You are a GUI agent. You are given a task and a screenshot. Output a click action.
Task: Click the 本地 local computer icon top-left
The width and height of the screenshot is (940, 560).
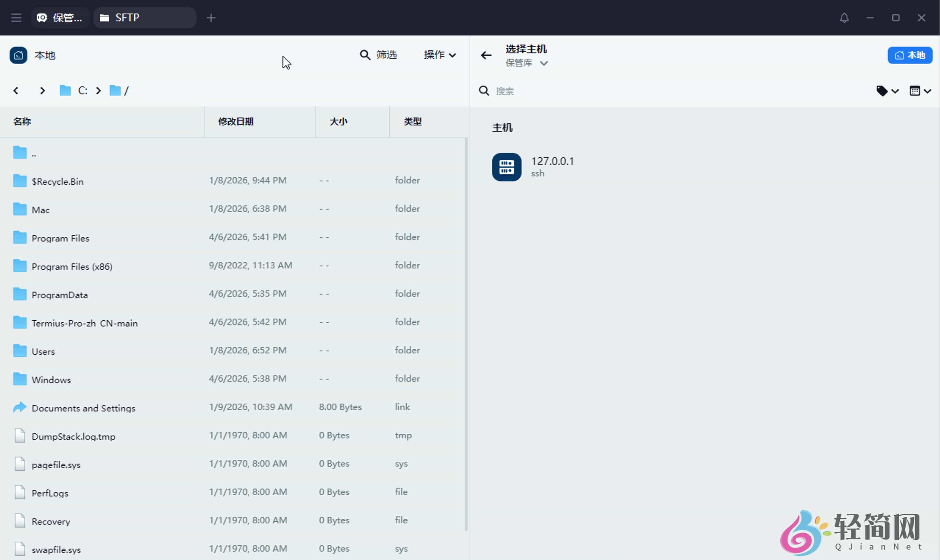coord(18,55)
